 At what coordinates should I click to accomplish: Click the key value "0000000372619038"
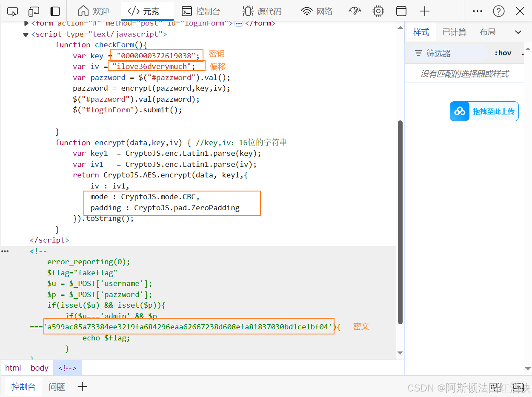pos(156,56)
